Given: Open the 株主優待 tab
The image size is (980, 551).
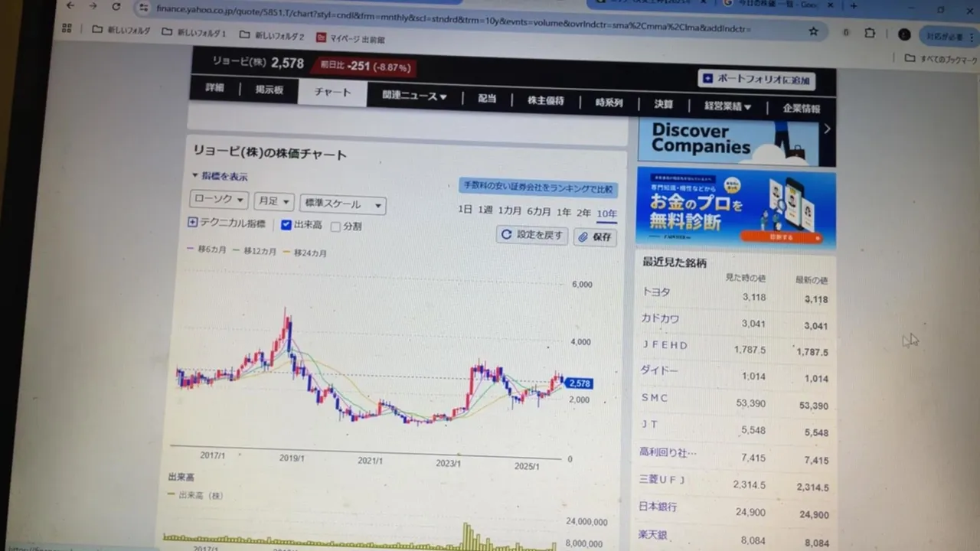Looking at the screenshot, I should coord(546,100).
